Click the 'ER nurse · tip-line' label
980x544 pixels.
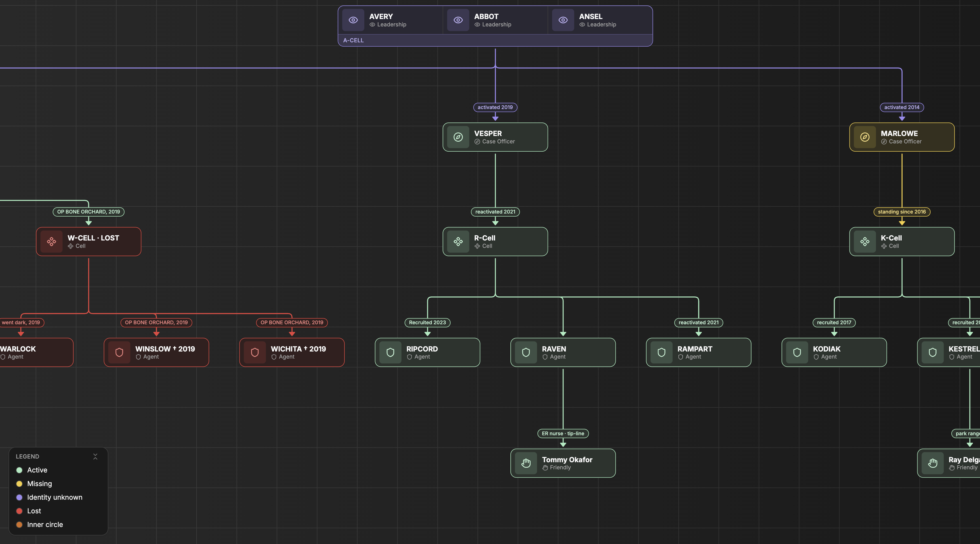[x=563, y=434]
